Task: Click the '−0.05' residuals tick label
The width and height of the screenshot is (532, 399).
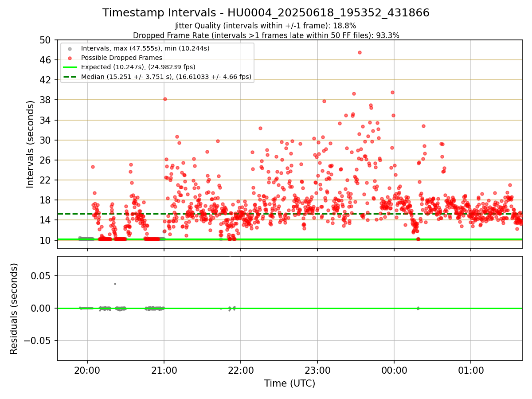Action: pyautogui.click(x=37, y=340)
